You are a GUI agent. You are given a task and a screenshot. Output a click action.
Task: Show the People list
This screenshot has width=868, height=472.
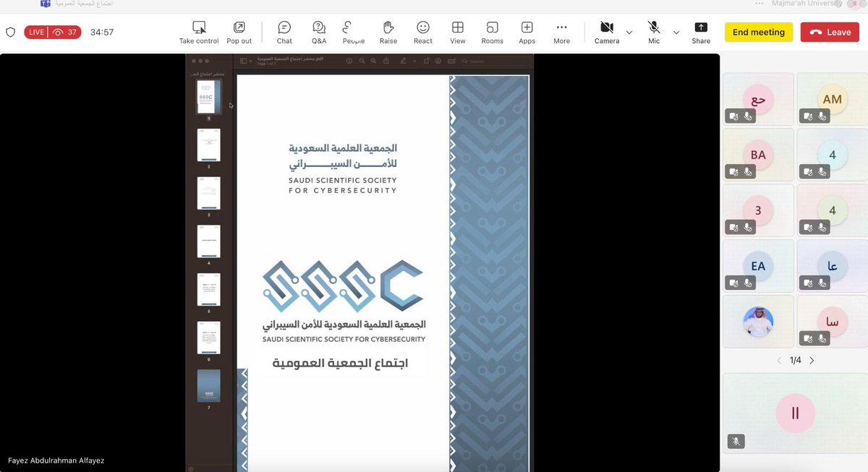point(354,33)
